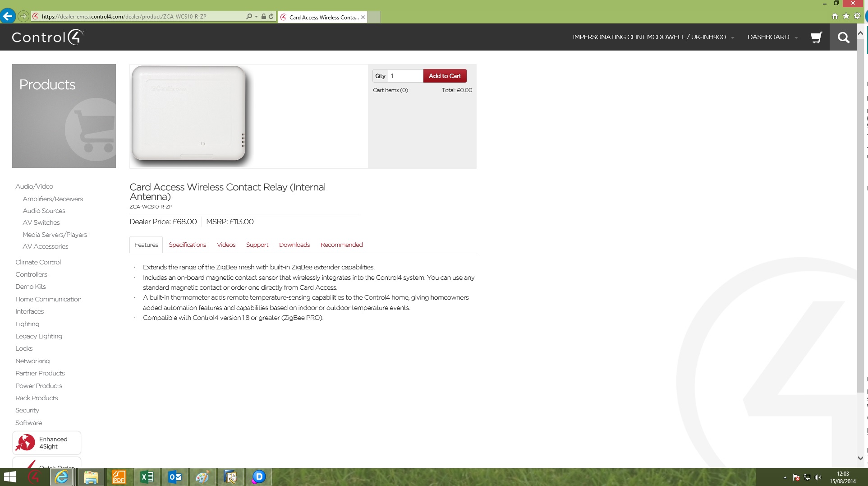Go to AV Accessories subcategory
The image size is (868, 486).
click(x=46, y=246)
